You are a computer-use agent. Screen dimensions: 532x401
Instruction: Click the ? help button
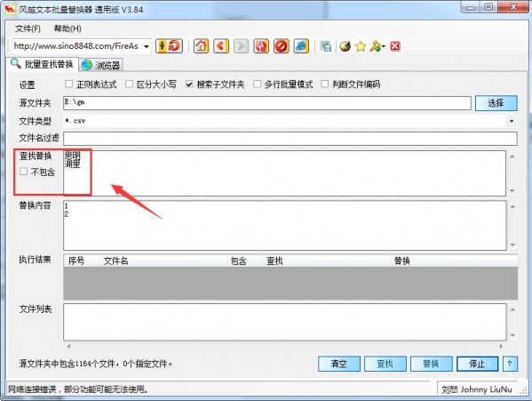click(x=509, y=364)
